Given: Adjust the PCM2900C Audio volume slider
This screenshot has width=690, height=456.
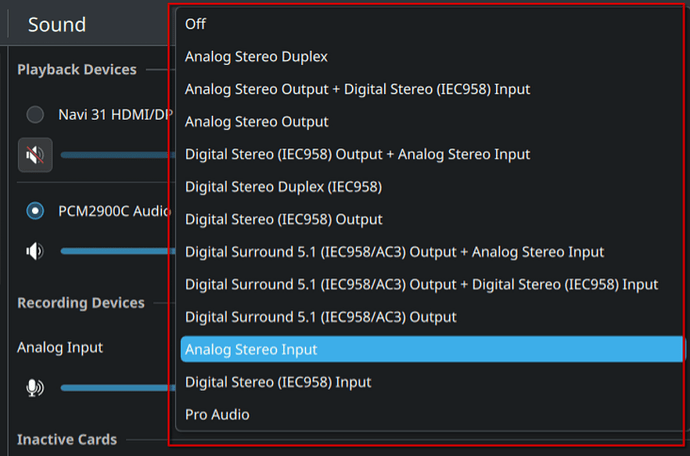Looking at the screenshot, I should click(118, 251).
